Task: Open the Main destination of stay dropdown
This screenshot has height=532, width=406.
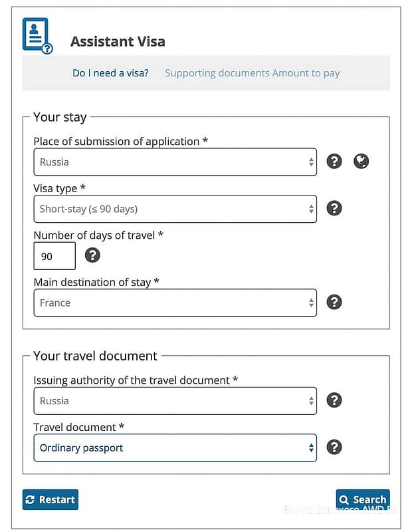Action: coord(175,303)
